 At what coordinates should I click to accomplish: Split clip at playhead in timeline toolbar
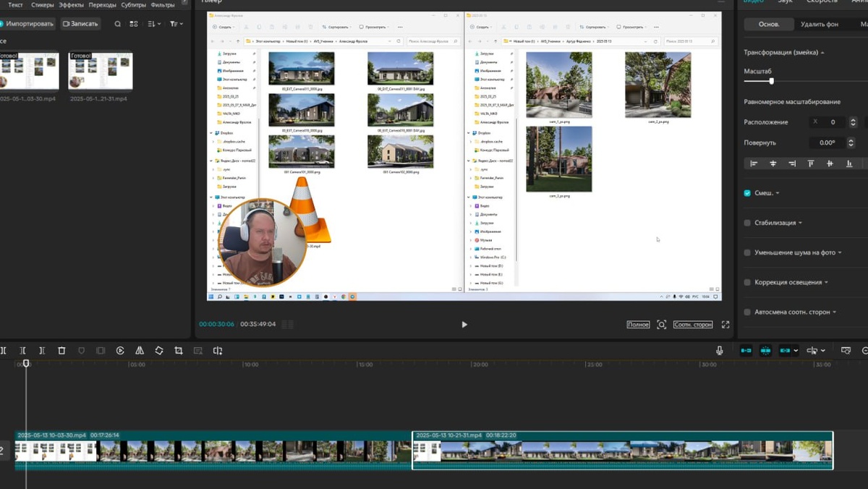click(x=4, y=351)
